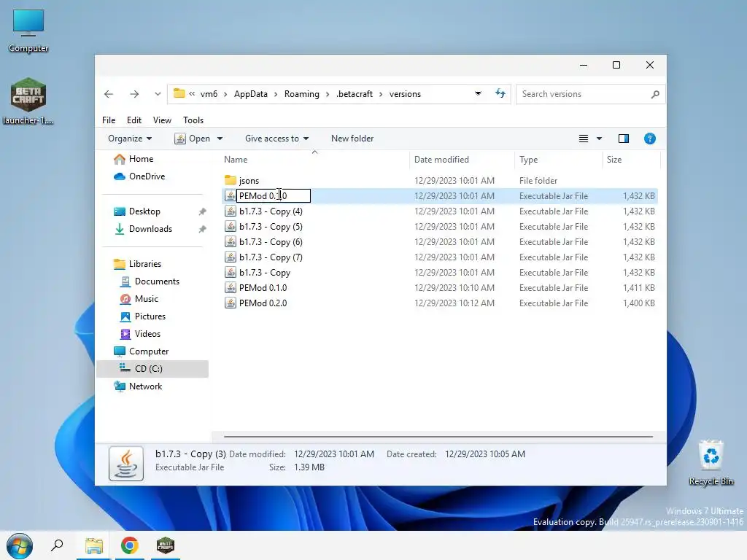Select the b1.7.3 - Copy (6) jar icon
Viewport: 747px width, 560px height.
pos(231,242)
